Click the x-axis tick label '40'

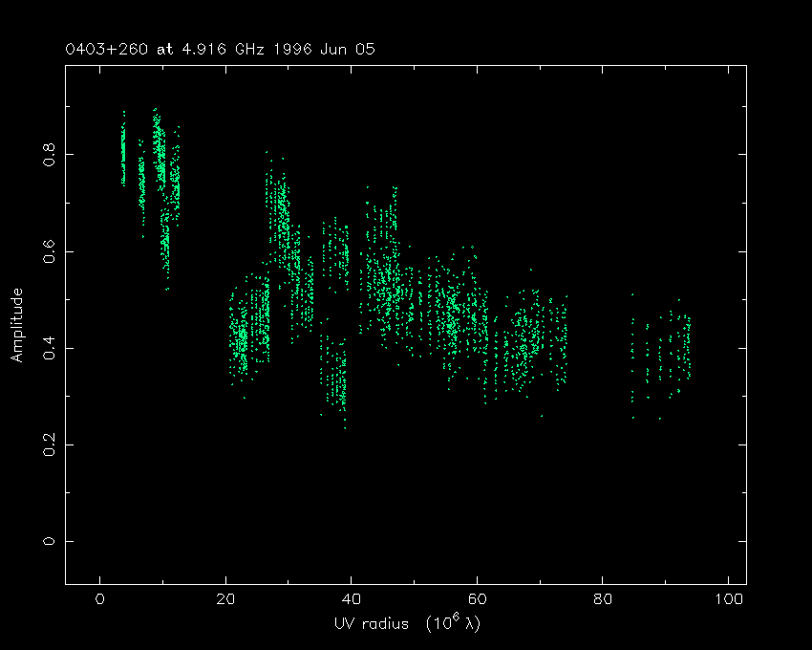[x=352, y=600]
